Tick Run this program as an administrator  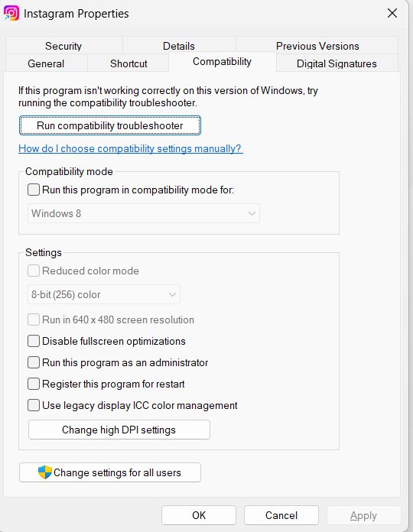(34, 362)
